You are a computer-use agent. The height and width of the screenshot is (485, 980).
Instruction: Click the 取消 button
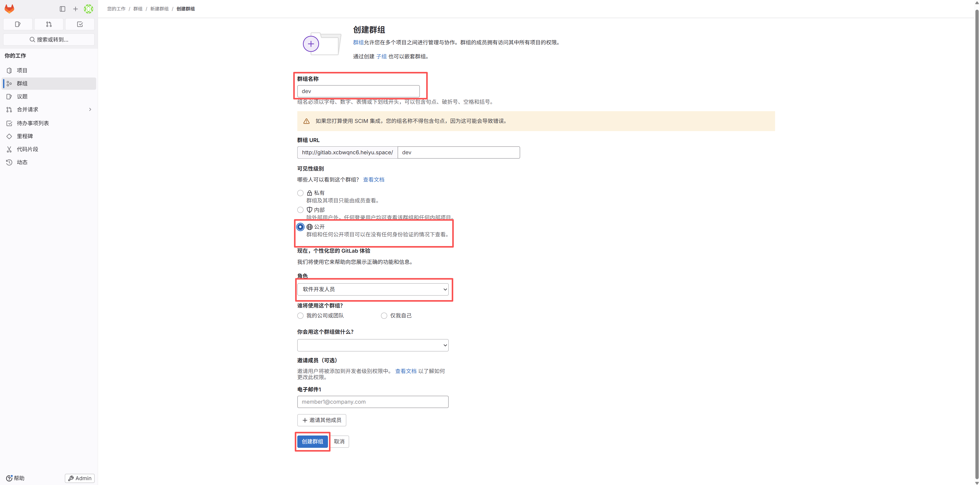coord(339,442)
